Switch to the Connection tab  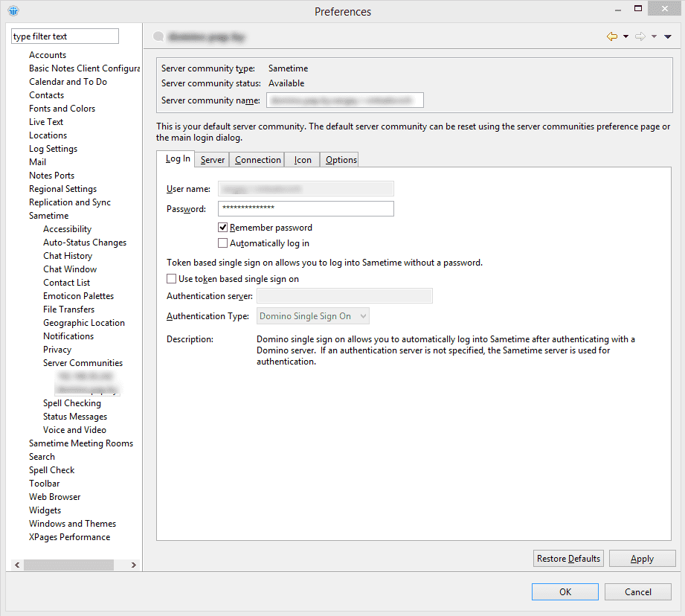click(258, 160)
